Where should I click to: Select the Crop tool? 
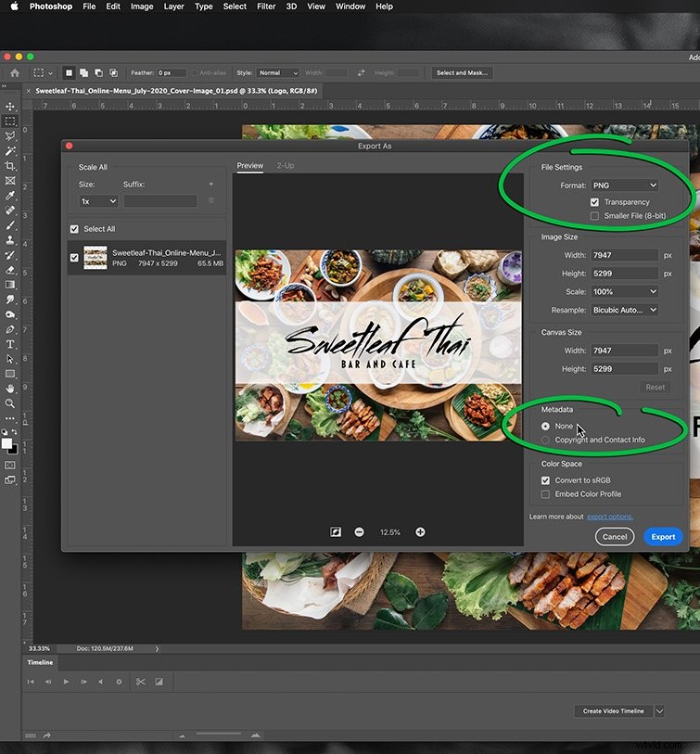pyautogui.click(x=9, y=166)
